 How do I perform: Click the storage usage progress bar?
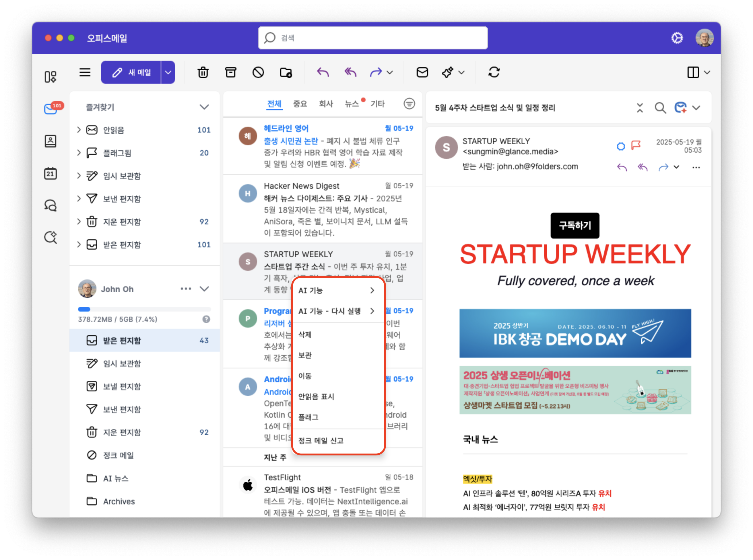pos(144,309)
